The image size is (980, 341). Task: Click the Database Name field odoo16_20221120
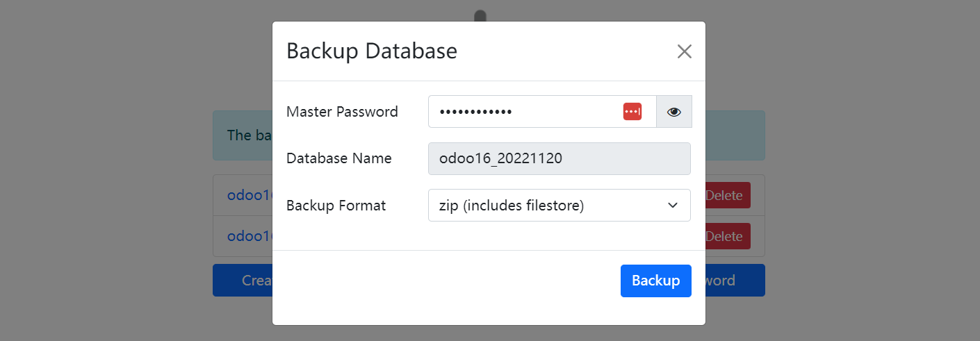(x=559, y=159)
